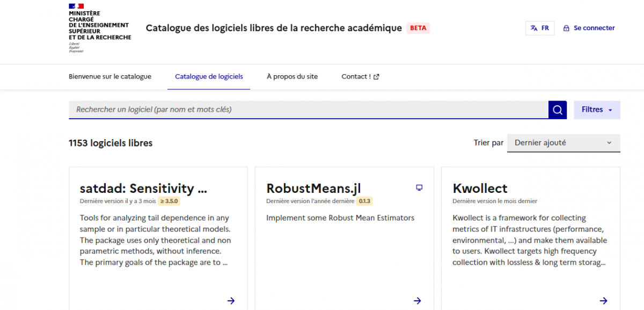Open the Contact page

(x=356, y=76)
